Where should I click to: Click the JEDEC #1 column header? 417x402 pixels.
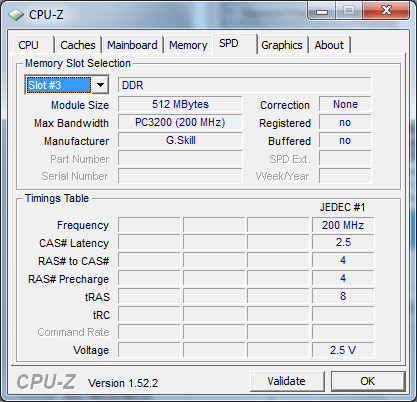pyautogui.click(x=342, y=207)
